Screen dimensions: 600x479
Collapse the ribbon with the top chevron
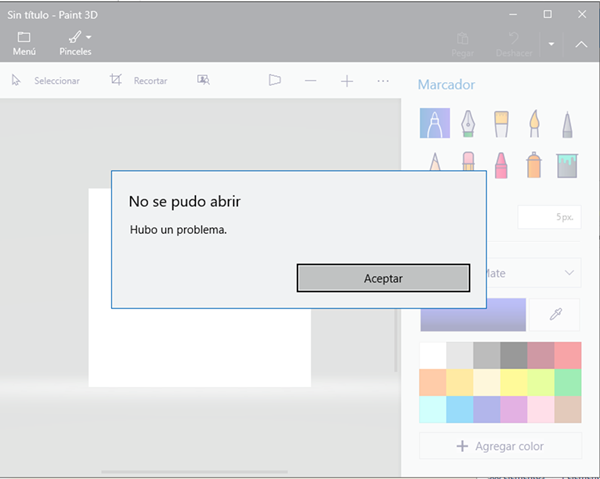pyautogui.click(x=582, y=44)
